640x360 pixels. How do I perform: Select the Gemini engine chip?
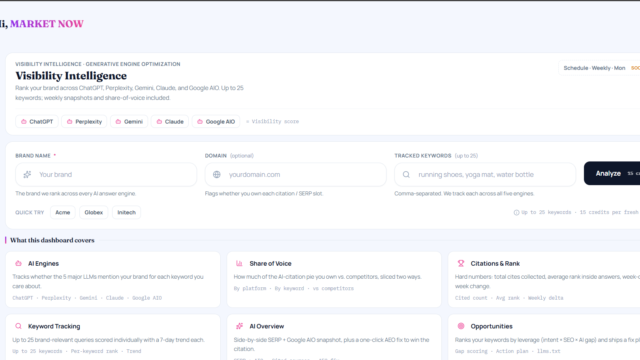(129, 122)
